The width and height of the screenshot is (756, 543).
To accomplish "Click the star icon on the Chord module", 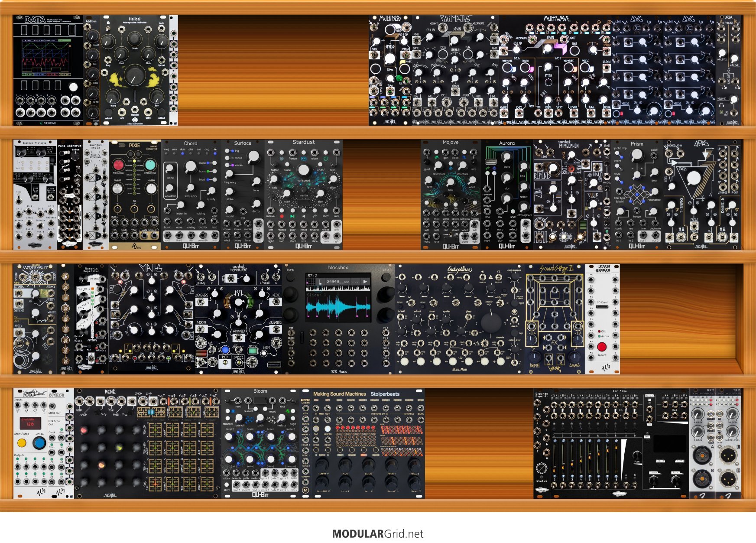I will click(x=215, y=150).
